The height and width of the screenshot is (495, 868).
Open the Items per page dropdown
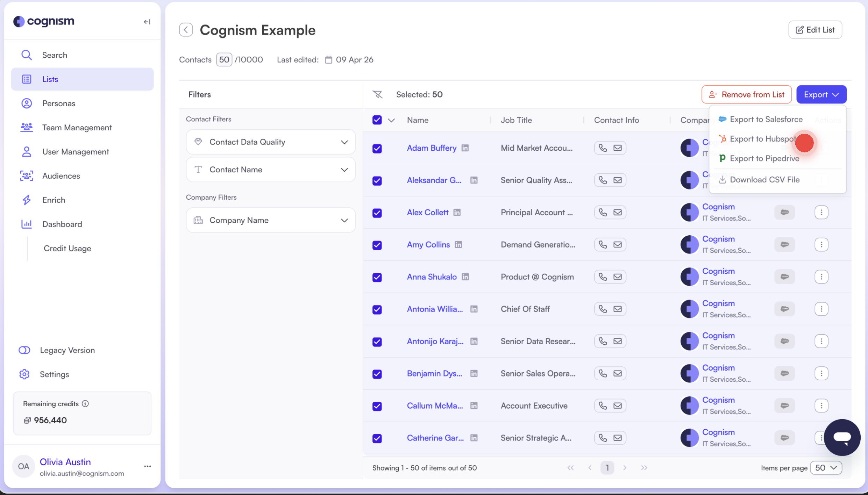pos(826,468)
